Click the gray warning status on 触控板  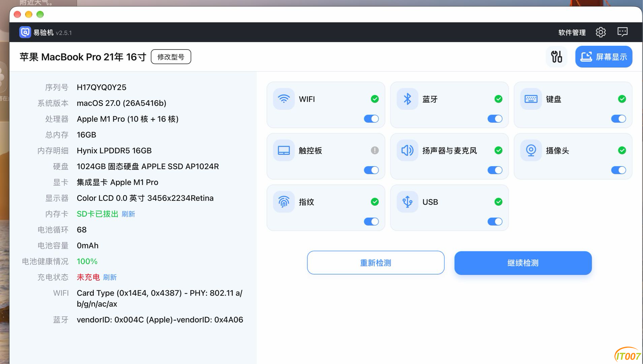[x=375, y=150]
